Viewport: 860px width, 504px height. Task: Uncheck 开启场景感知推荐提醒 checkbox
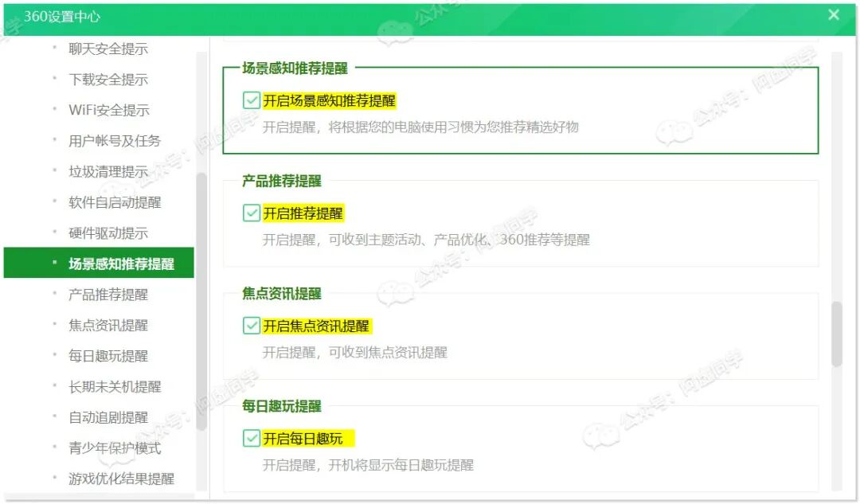pos(251,101)
